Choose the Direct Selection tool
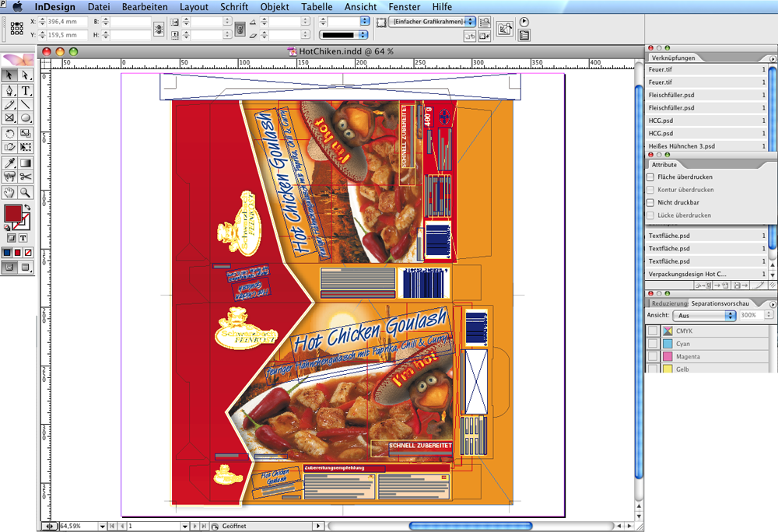 point(26,75)
